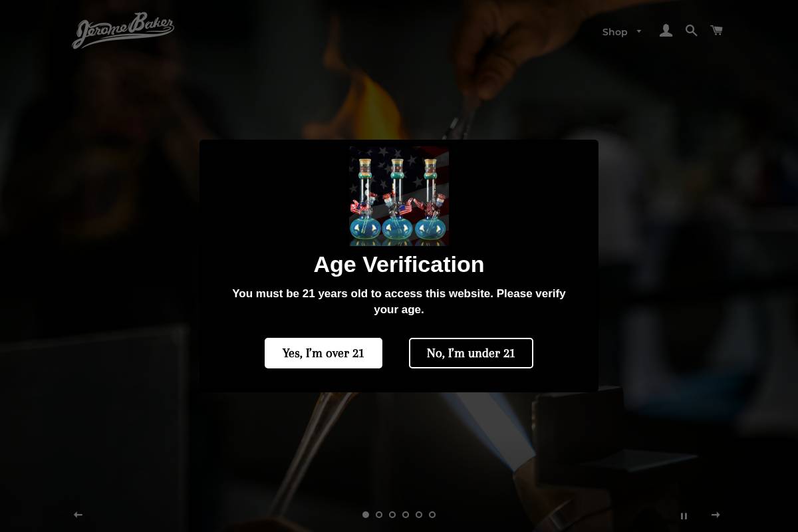Screen dimensions: 798x532
Task: Select the third slide indicator dot
Action: [x=392, y=515]
